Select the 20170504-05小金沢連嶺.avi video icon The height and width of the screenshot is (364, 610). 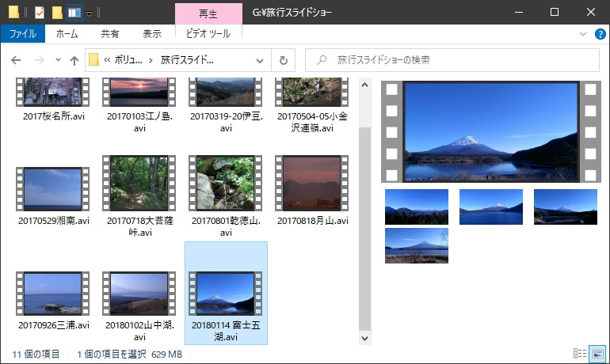pos(311,92)
